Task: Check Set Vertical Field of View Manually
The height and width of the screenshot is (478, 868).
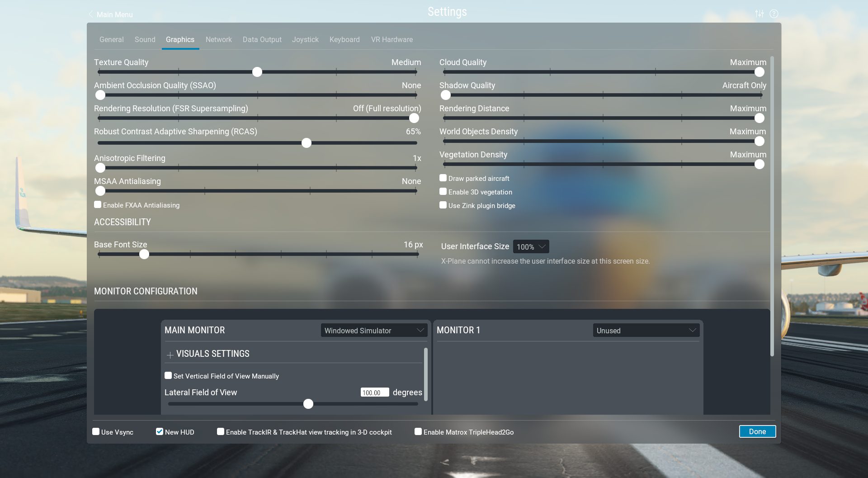Action: click(168, 375)
